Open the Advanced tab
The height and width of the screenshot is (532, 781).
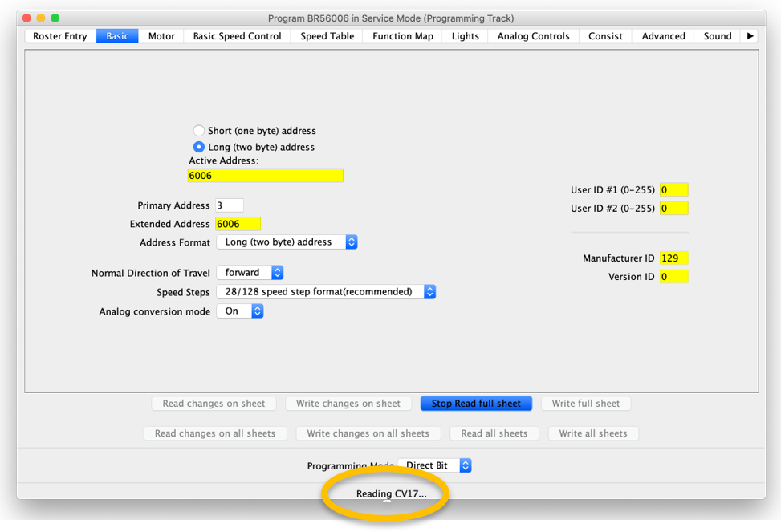(x=664, y=36)
